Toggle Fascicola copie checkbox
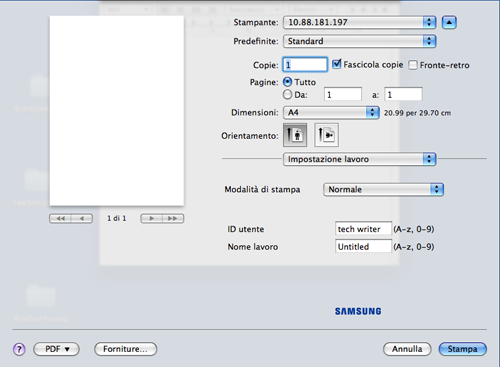500x367 pixels. click(x=337, y=64)
